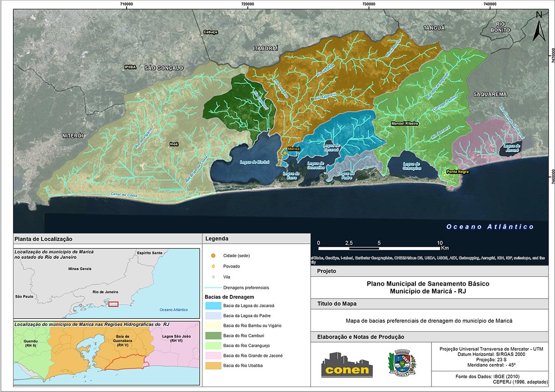Image resolution: width=555 pixels, height=392 pixels.
Task: Click the IPIÍBA place label
Action: pyautogui.click(x=130, y=67)
